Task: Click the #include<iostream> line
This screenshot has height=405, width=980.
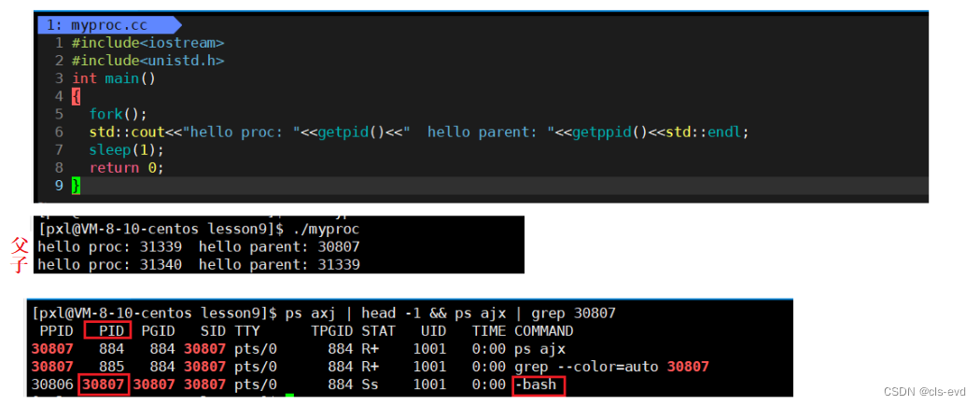Action: point(147,43)
